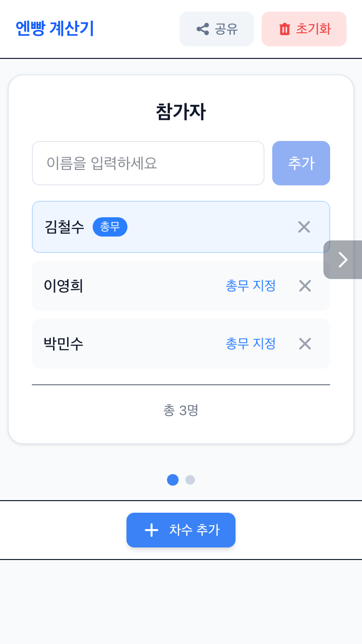Assign 이영희 as 총무
362x644 pixels.
(x=251, y=286)
